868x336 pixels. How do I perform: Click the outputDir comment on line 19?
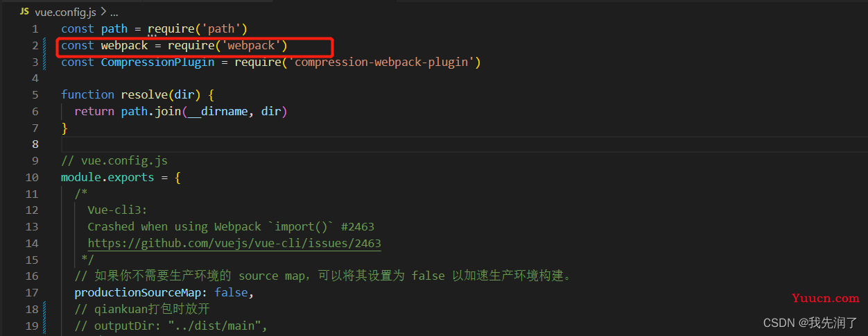171,326
